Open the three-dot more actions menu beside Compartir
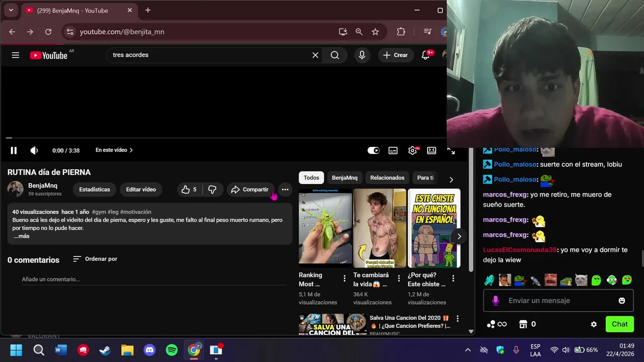 coord(285,190)
